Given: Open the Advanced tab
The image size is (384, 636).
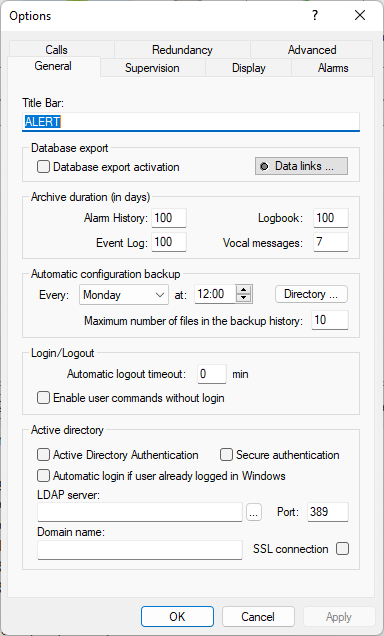Looking at the screenshot, I should (312, 49).
